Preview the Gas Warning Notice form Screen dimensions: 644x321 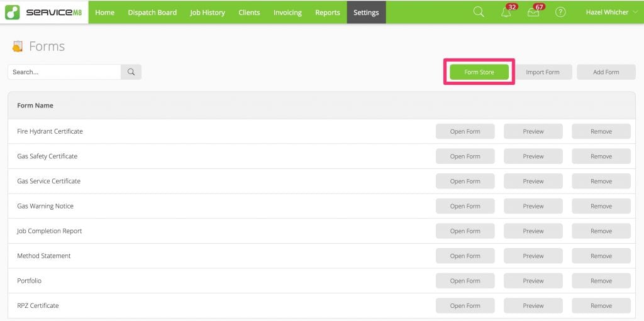(x=533, y=206)
